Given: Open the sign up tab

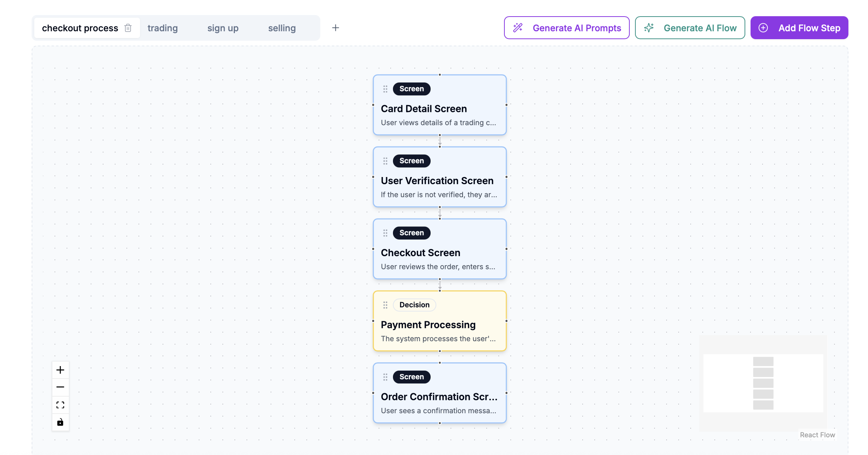Looking at the screenshot, I should (223, 28).
